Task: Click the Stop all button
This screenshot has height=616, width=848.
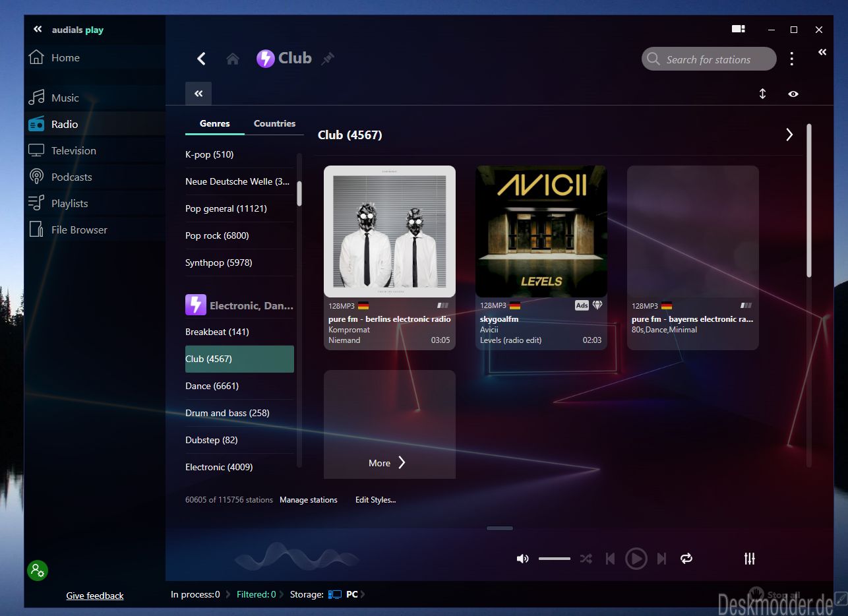Action: click(x=775, y=594)
